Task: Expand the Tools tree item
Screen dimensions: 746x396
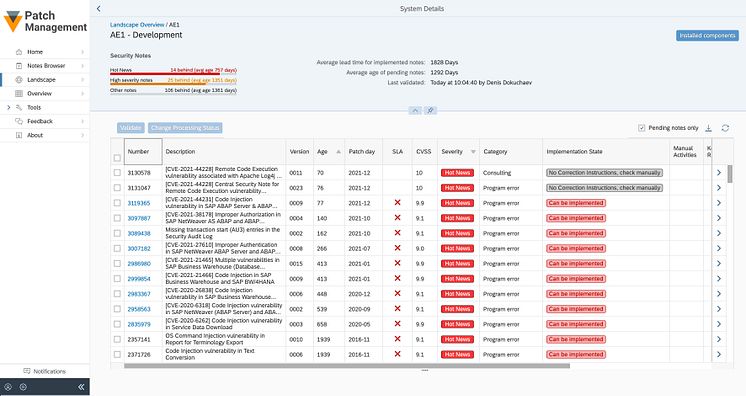Action: pos(9,108)
